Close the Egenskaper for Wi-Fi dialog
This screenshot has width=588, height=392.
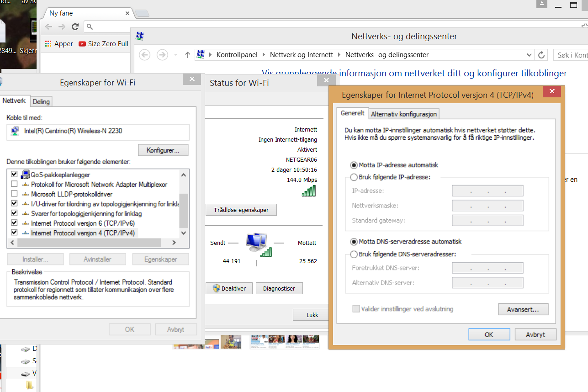(x=192, y=79)
